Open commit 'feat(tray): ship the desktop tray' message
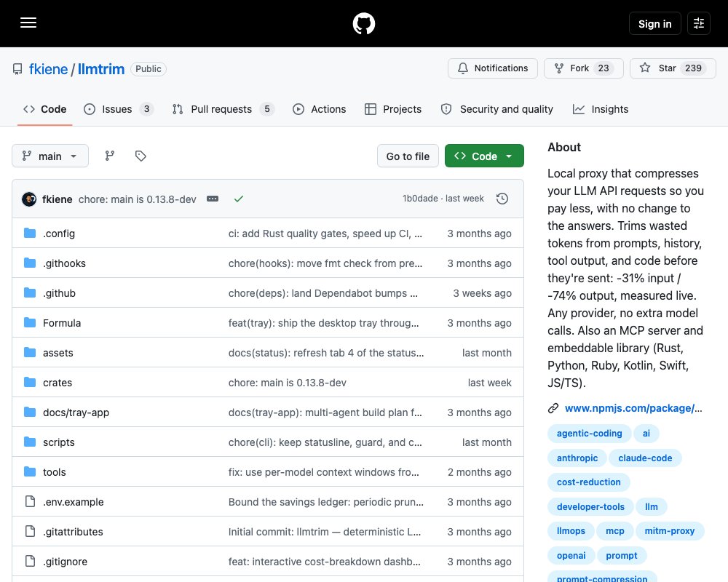The width and height of the screenshot is (728, 582). [324, 323]
